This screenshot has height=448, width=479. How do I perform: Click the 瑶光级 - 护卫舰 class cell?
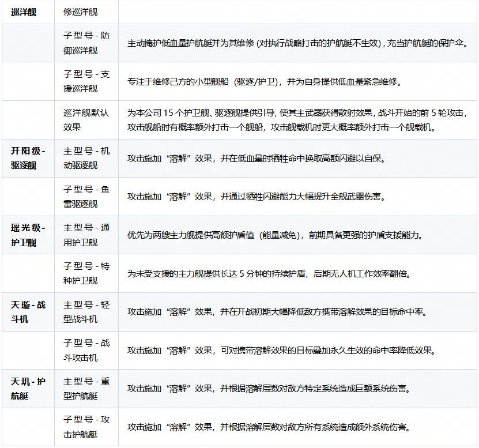28,235
